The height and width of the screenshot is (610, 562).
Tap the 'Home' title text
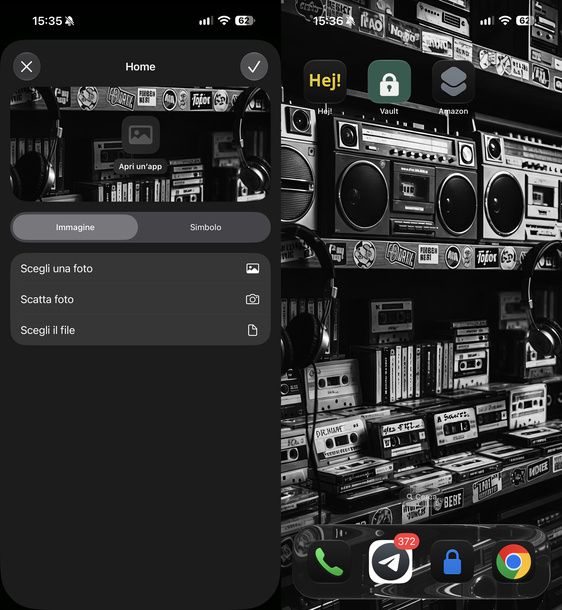[x=140, y=67]
